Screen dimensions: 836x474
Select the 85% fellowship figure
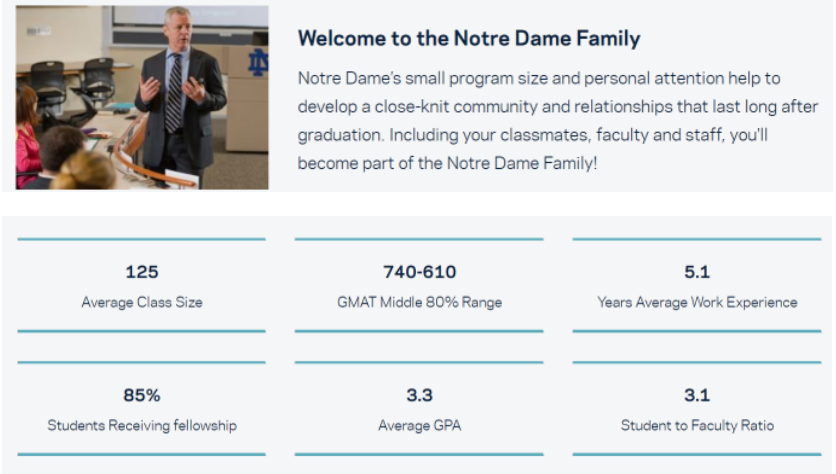(x=142, y=395)
